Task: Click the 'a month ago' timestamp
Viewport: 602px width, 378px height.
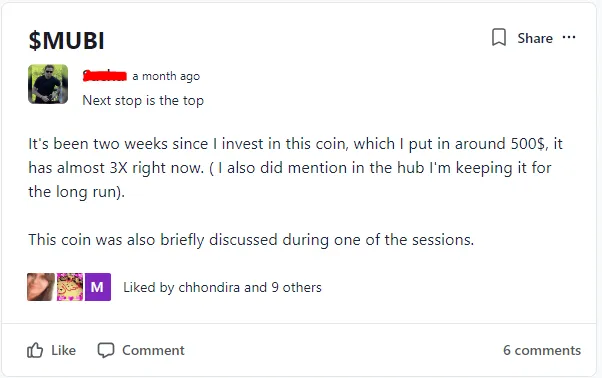Action: (x=166, y=76)
